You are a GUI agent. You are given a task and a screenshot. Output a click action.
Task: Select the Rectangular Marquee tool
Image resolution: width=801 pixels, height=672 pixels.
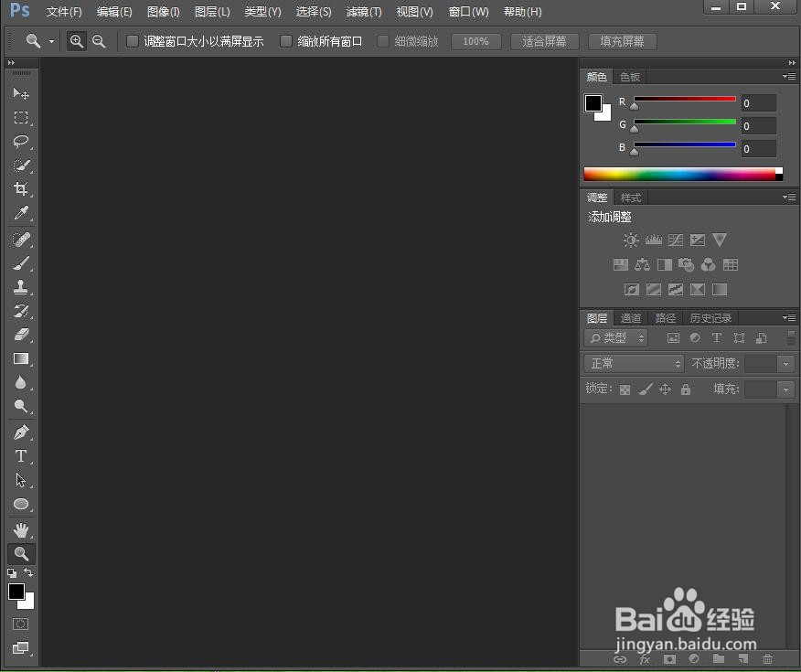pos(21,117)
